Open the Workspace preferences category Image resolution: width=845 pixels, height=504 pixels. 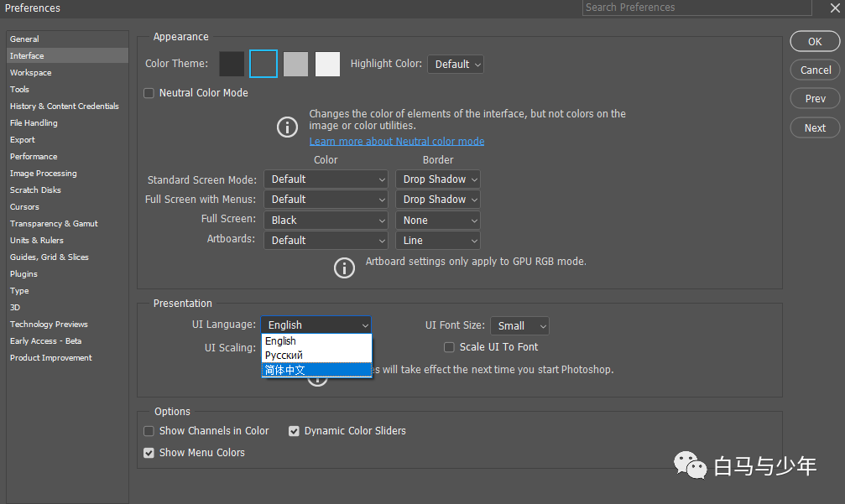(x=67, y=72)
